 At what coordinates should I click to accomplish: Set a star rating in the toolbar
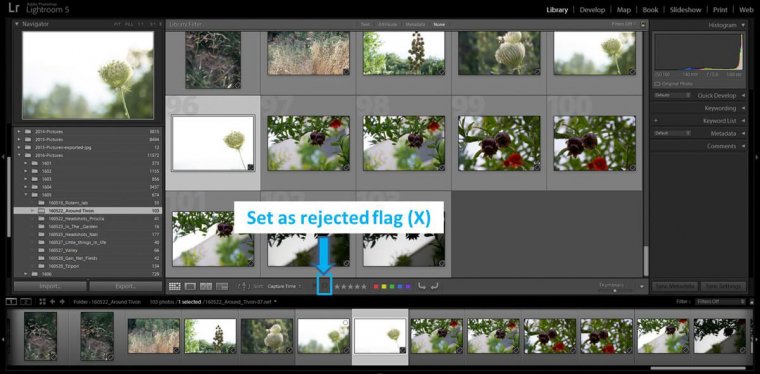coord(350,286)
